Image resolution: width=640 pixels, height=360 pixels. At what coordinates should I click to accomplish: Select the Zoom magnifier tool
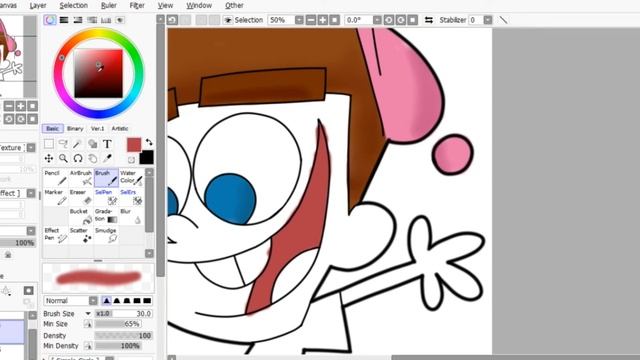click(x=63, y=158)
